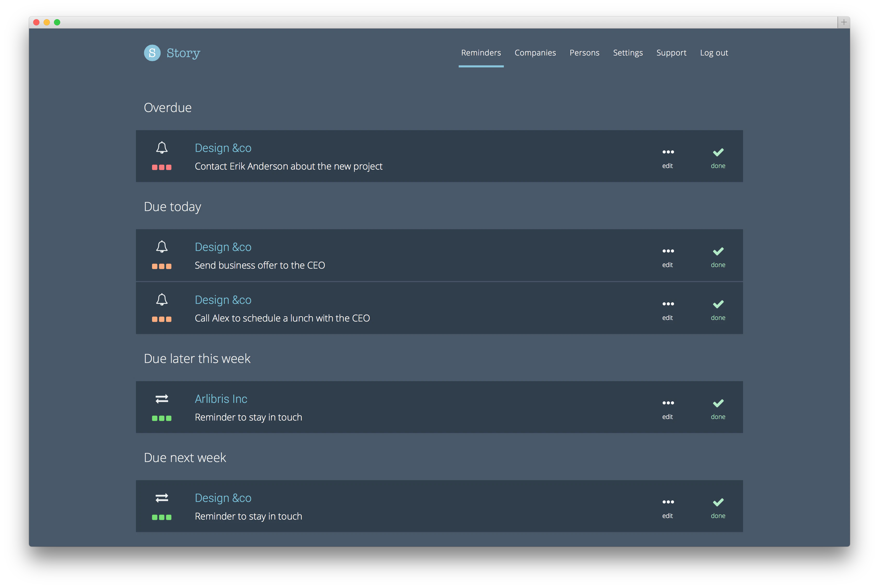Image resolution: width=879 pixels, height=588 pixels.
Task: Click the bell icon on overdue reminder
Action: 162,148
